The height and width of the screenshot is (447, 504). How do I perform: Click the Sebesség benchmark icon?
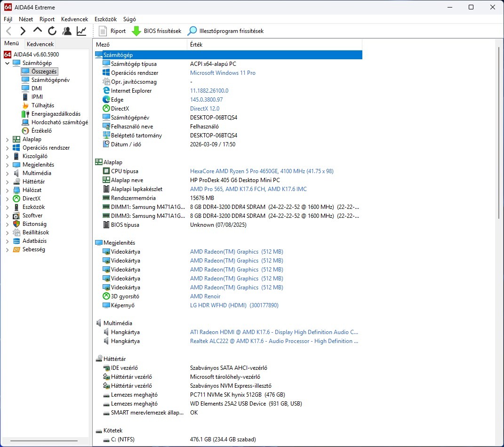[x=16, y=249]
